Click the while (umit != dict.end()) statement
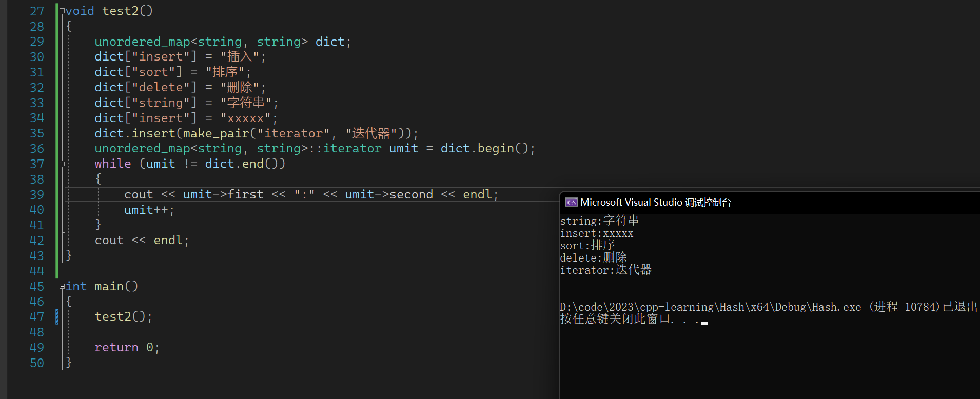Image resolution: width=980 pixels, height=399 pixels. [x=190, y=164]
